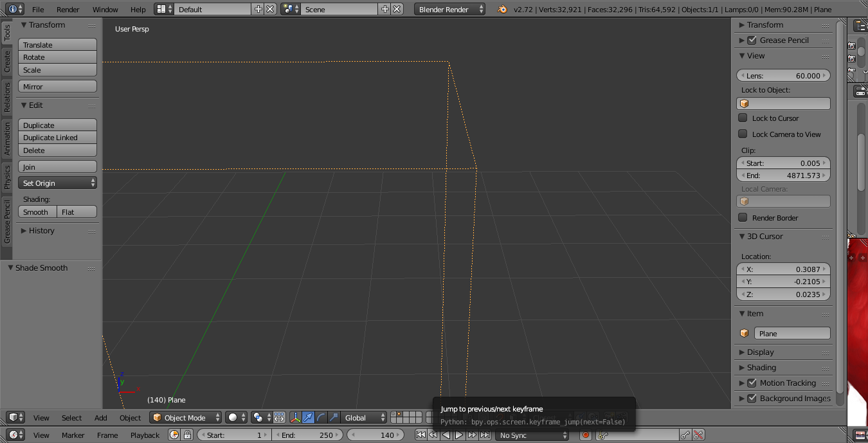The image size is (868, 443).
Task: Open the pivot point selector
Action: click(261, 417)
